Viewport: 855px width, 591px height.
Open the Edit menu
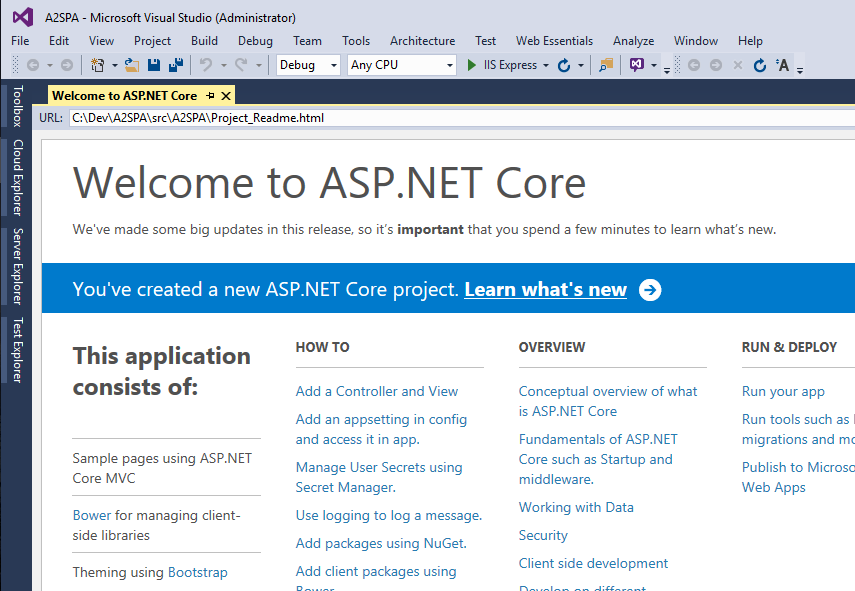pyautogui.click(x=59, y=41)
